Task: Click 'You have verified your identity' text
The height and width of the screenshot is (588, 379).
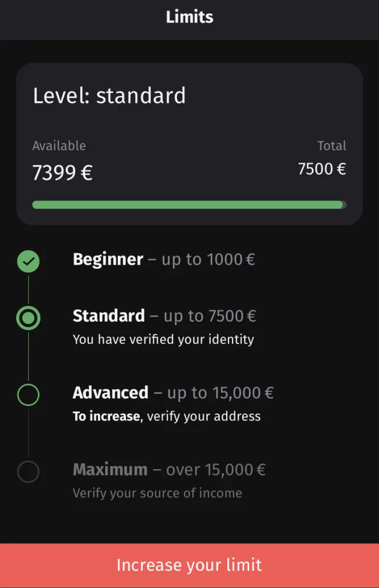Action: pyautogui.click(x=163, y=339)
